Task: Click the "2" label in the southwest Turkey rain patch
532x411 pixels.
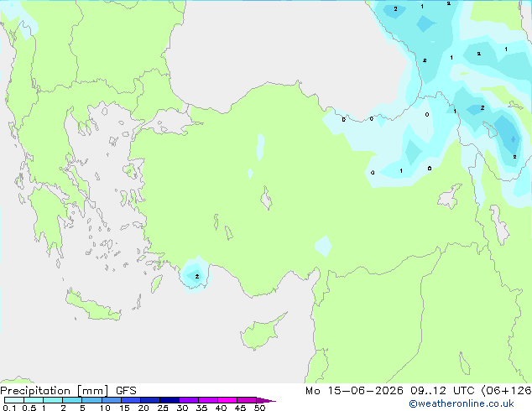Action: point(197,277)
